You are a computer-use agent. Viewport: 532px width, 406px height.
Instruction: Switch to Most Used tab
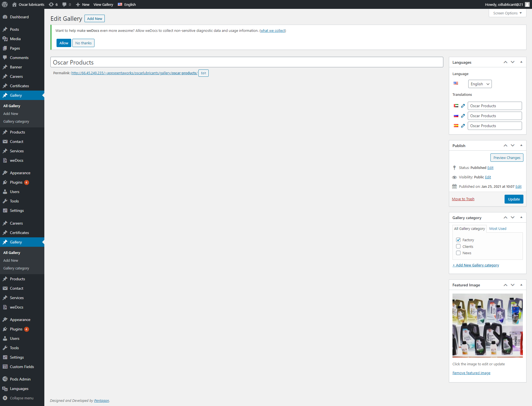(498, 228)
